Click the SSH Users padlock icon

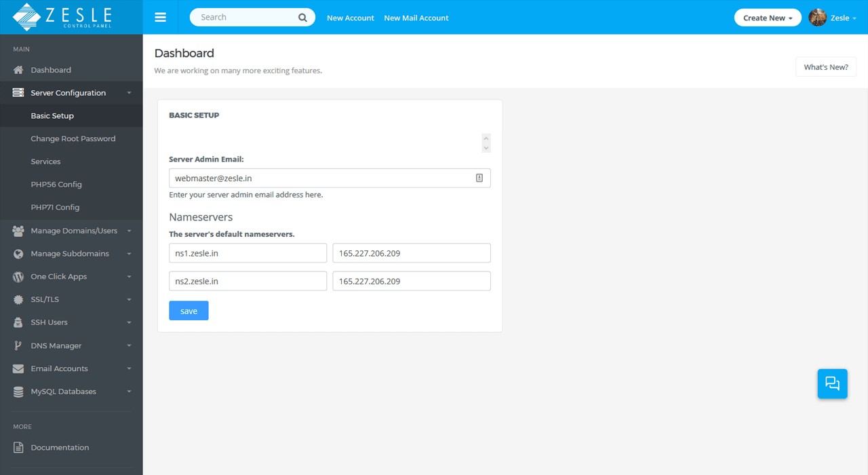(17, 322)
